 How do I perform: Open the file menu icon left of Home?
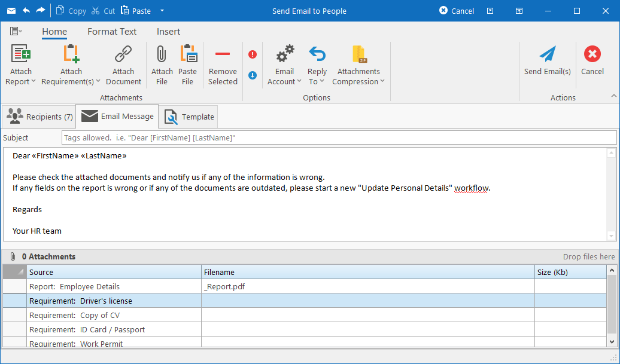click(x=16, y=31)
